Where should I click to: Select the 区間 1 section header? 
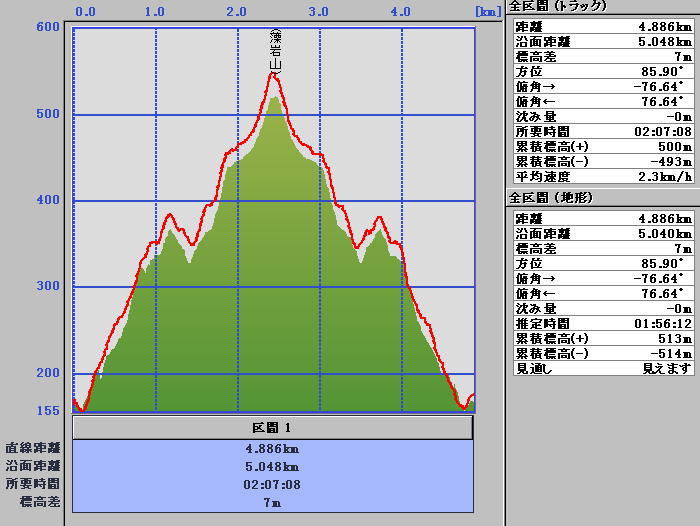pyautogui.click(x=272, y=428)
